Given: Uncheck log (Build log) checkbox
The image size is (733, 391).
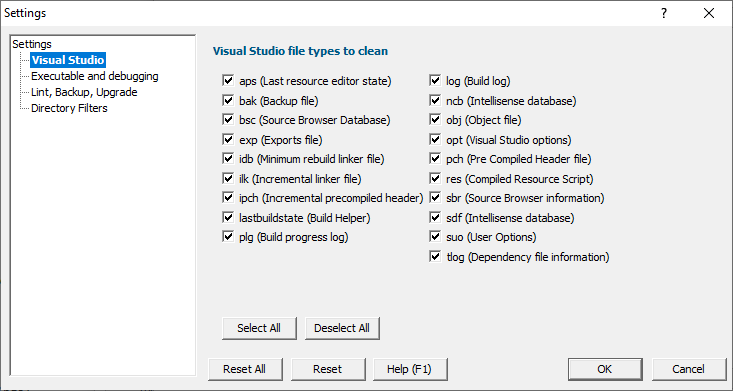Looking at the screenshot, I should coord(435,81).
